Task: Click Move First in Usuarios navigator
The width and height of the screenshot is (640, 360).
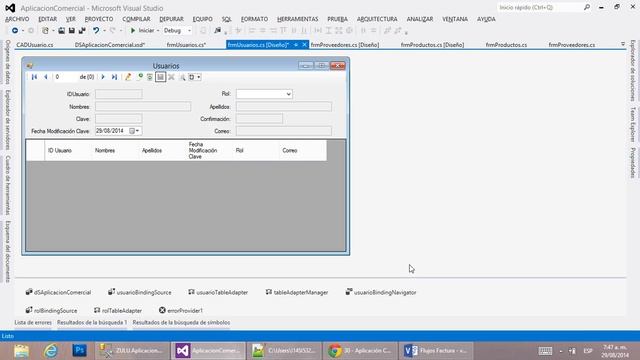Action: [x=34, y=77]
